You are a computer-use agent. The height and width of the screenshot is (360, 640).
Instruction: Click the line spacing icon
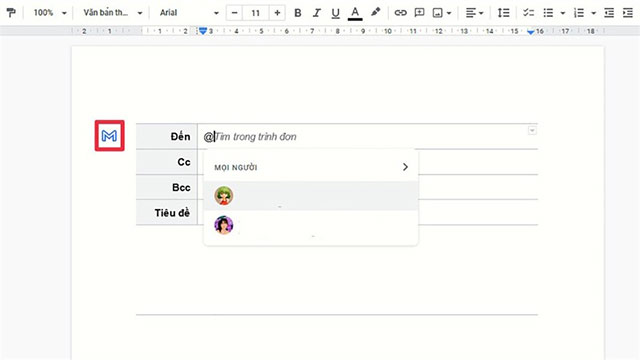pos(503,13)
